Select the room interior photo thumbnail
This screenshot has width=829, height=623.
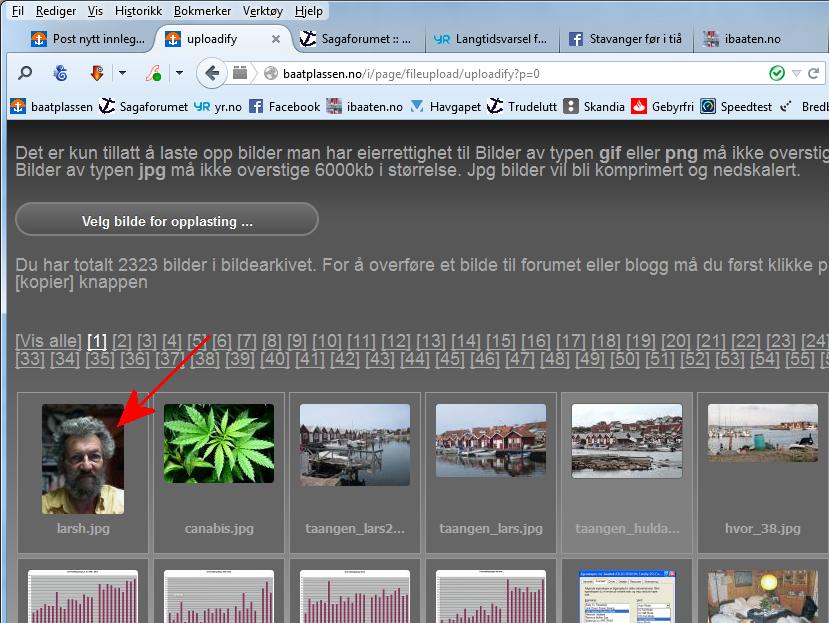click(x=763, y=596)
